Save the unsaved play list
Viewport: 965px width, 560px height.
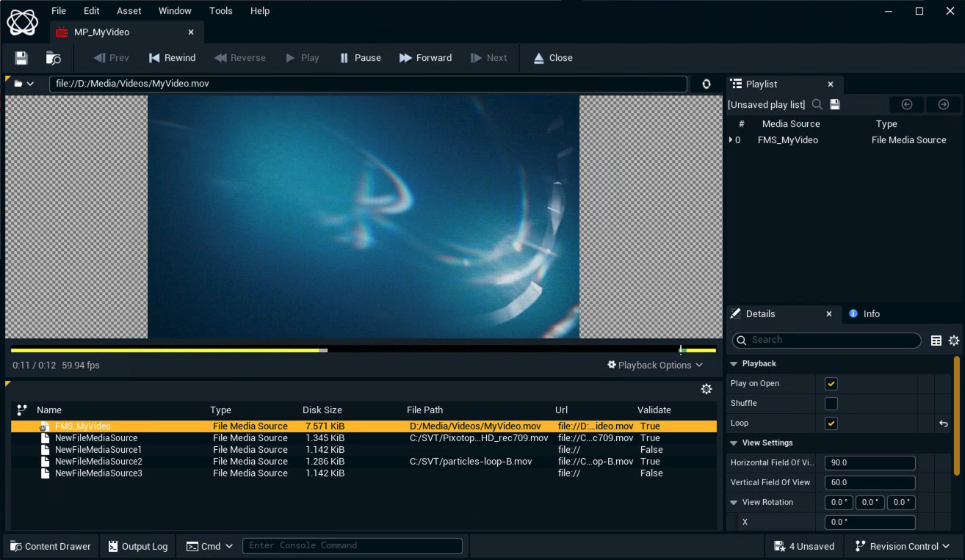pyautogui.click(x=835, y=105)
